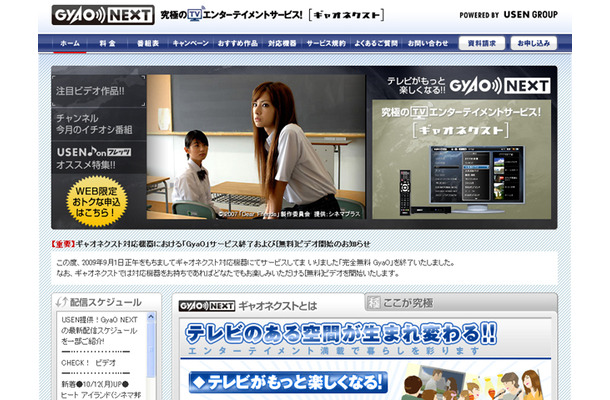Open よくあるご質問 from the navigation
Viewport: 610px width, 400px height.
coord(376,44)
